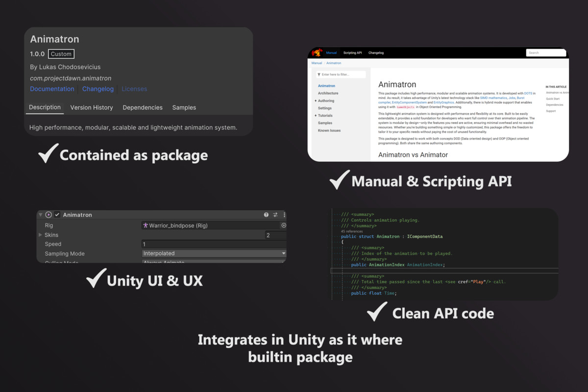Open Quick Start in the article outline
588x392 pixels.
(x=553, y=98)
